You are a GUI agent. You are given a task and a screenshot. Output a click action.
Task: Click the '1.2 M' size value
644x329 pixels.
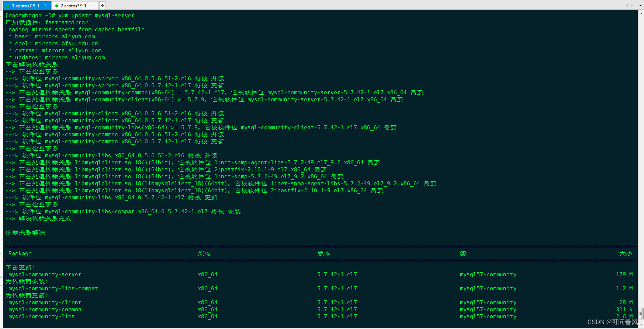[624, 288]
